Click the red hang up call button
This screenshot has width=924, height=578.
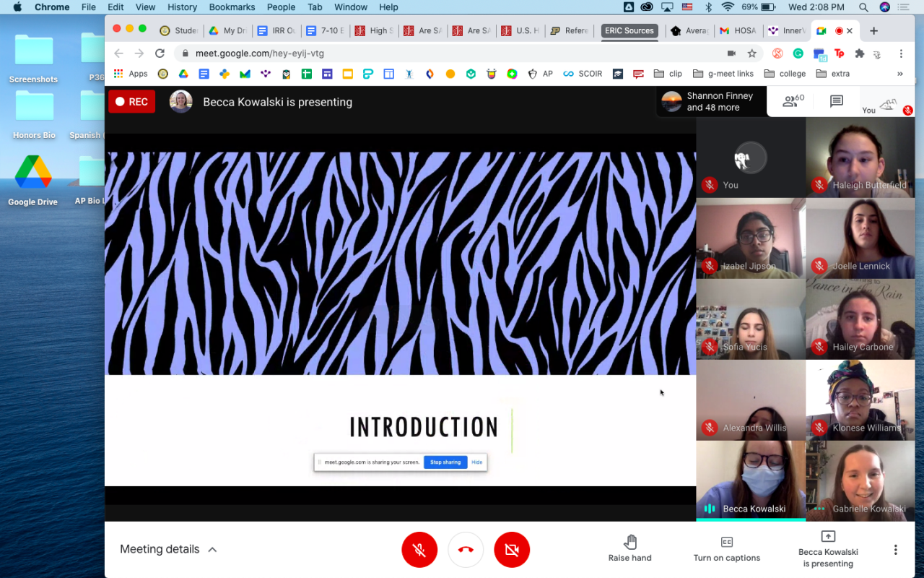tap(466, 550)
